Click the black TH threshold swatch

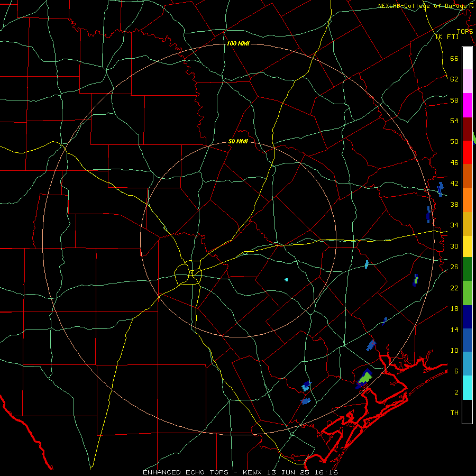467,411
